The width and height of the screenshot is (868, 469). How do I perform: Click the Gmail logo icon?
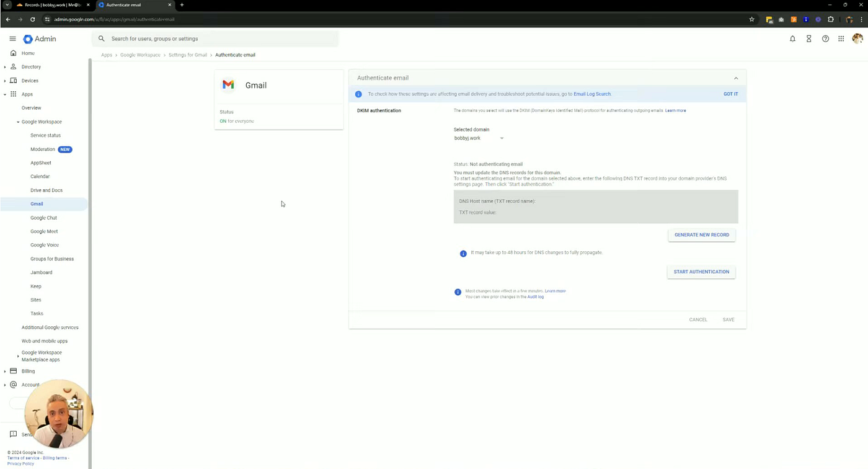click(x=228, y=85)
